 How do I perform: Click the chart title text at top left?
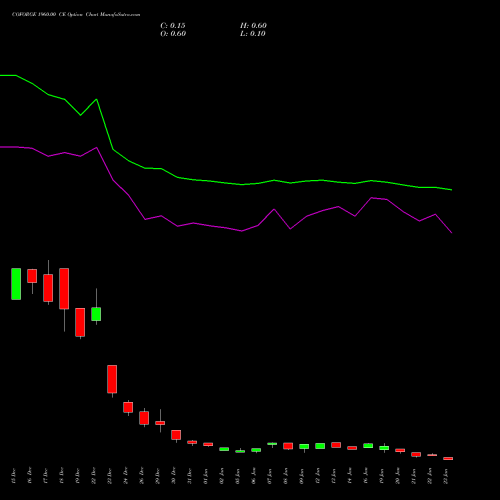click(x=76, y=15)
